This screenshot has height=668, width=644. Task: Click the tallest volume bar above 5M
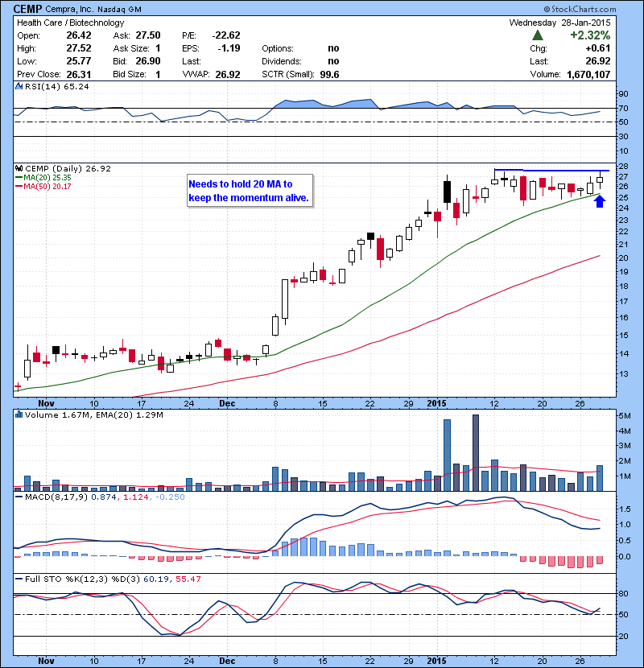tap(476, 453)
